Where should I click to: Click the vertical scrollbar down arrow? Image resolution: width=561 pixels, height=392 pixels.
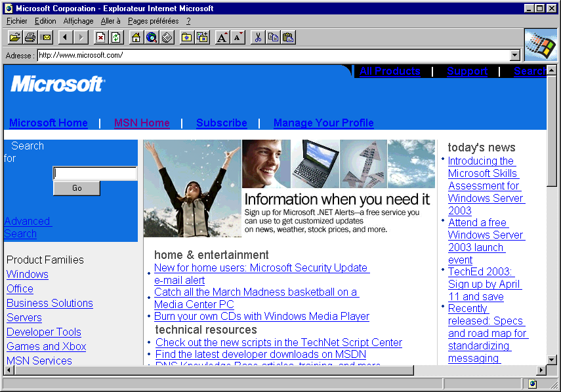pos(552,359)
